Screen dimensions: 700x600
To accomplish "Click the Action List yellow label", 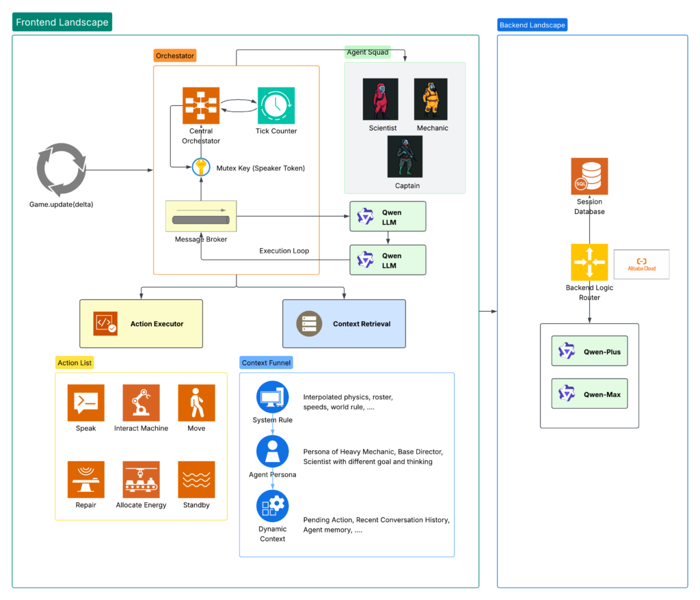I will pos(75,362).
